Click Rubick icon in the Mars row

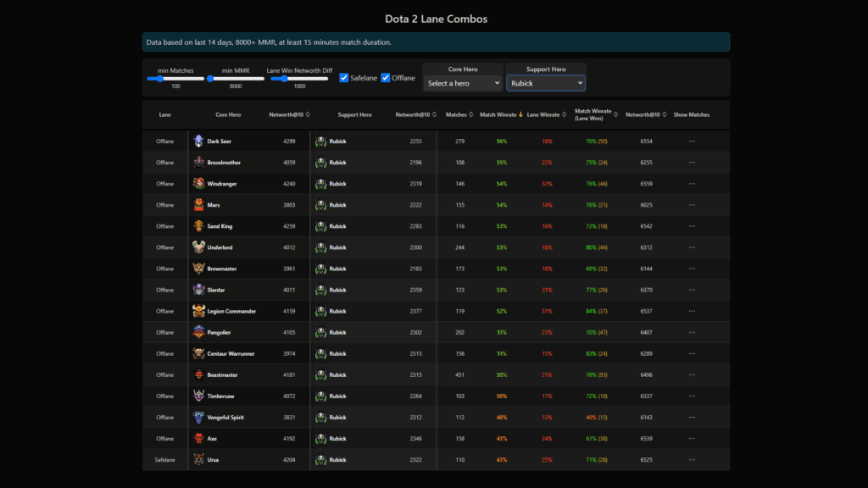click(x=321, y=205)
